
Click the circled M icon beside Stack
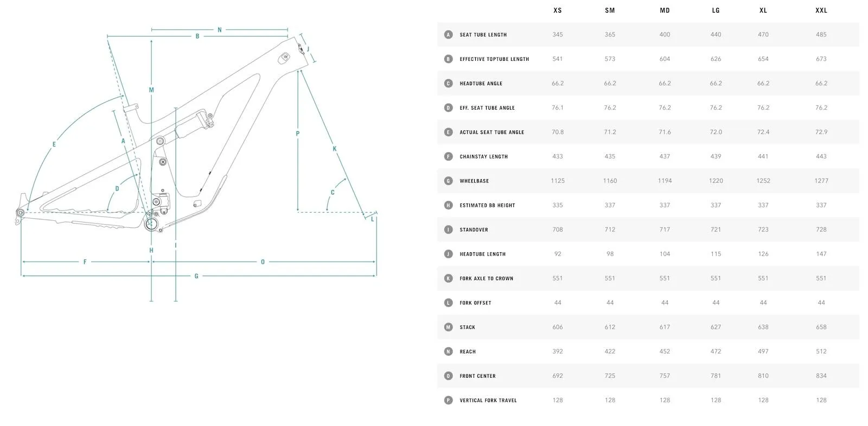[x=448, y=327]
